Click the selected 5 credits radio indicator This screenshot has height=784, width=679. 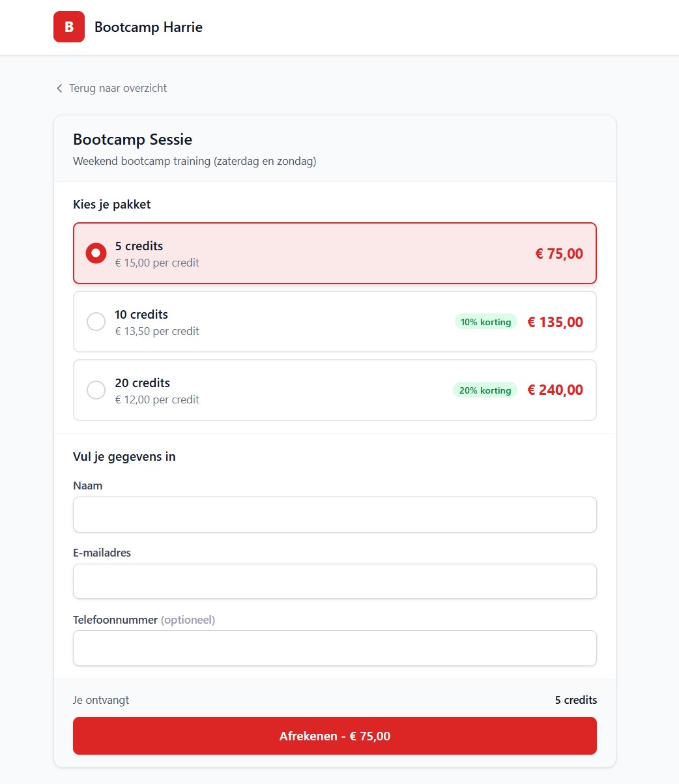tap(96, 253)
